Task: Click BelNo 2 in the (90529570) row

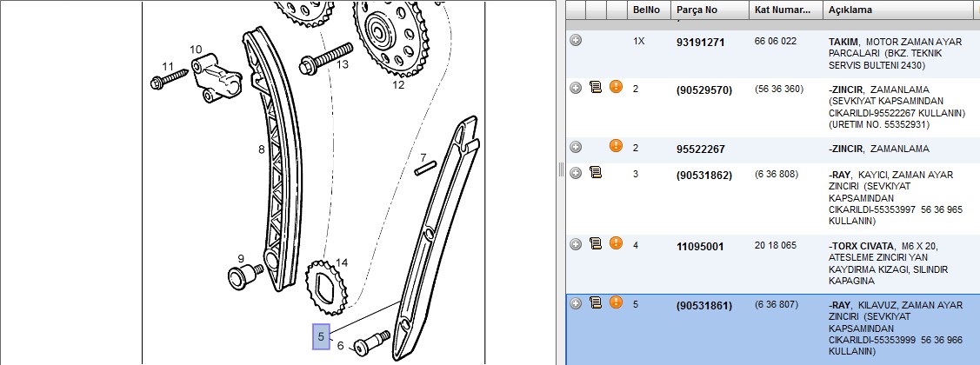Action: [636, 89]
